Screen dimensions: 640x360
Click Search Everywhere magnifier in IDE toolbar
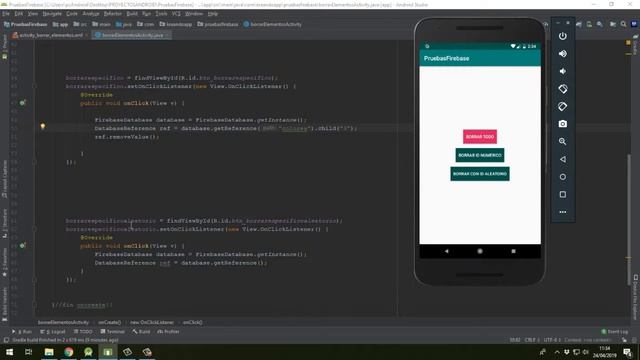[623, 24]
